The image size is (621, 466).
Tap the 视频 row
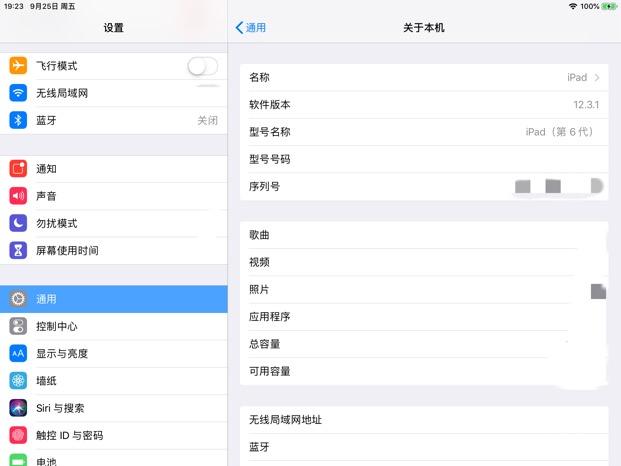point(424,262)
